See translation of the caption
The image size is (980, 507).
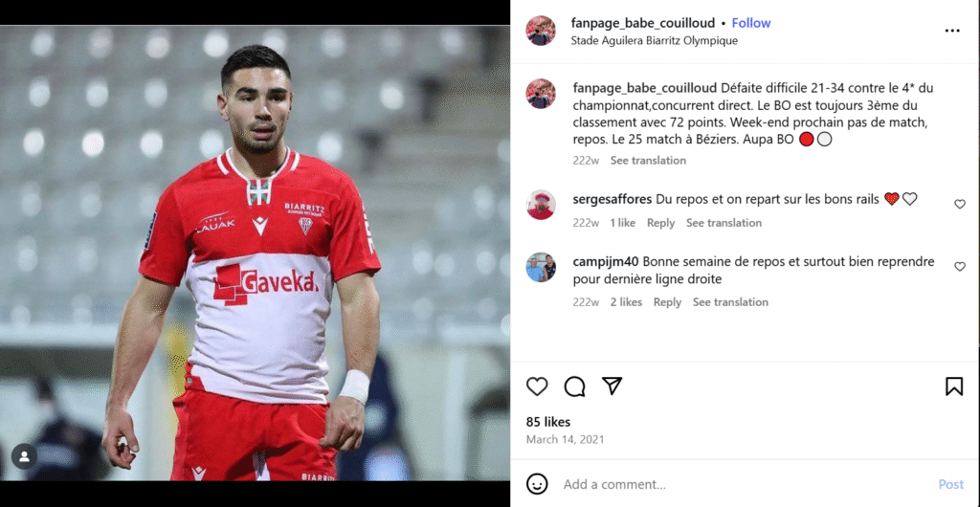pyautogui.click(x=648, y=161)
